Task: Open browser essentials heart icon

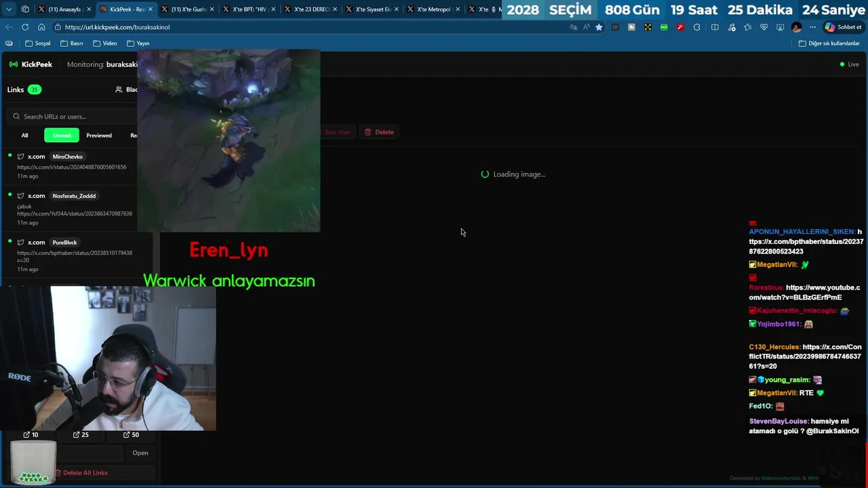Action: 764,27
